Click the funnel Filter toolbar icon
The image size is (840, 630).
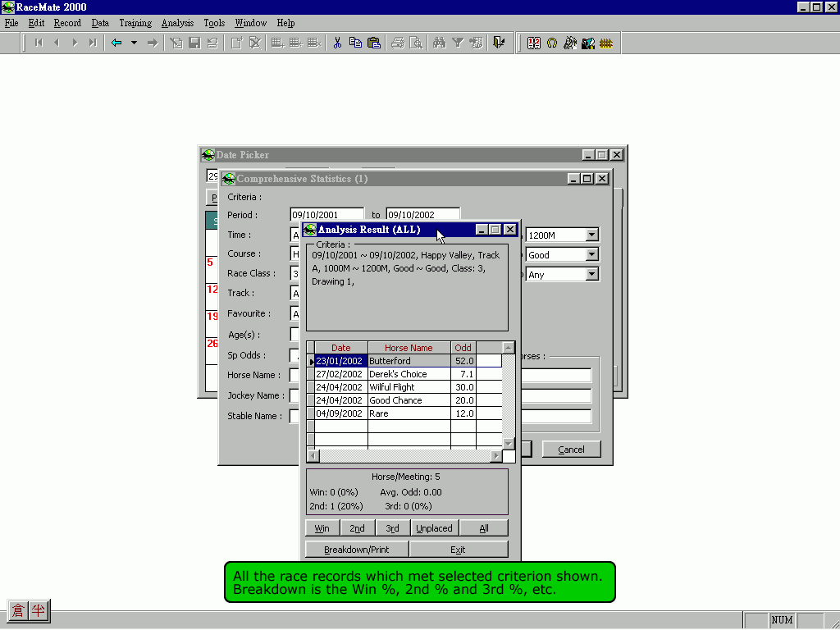458,43
